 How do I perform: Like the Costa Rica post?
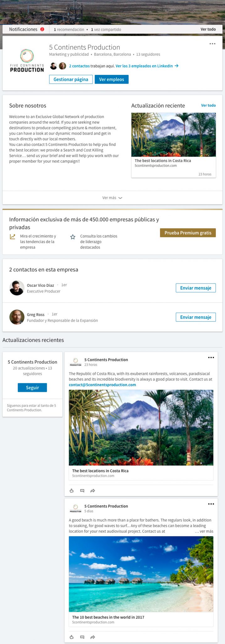click(x=72, y=491)
